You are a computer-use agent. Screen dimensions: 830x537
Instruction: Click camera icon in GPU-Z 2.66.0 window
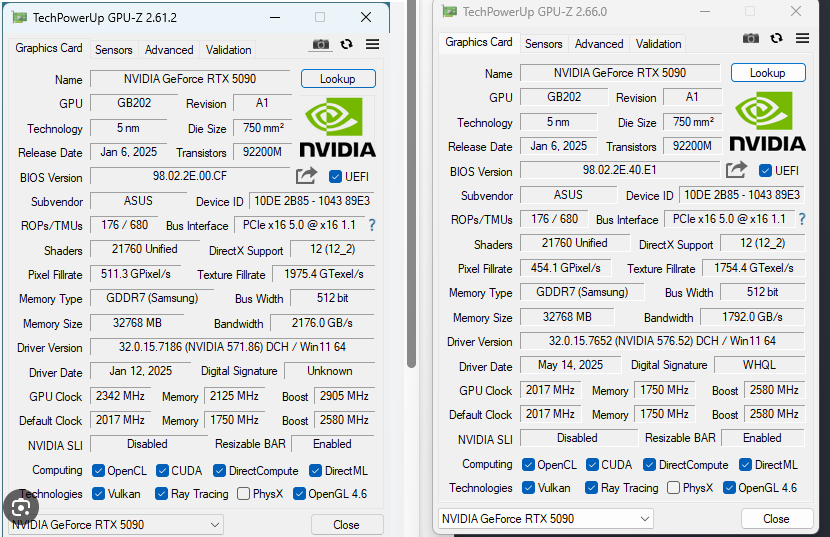point(751,38)
